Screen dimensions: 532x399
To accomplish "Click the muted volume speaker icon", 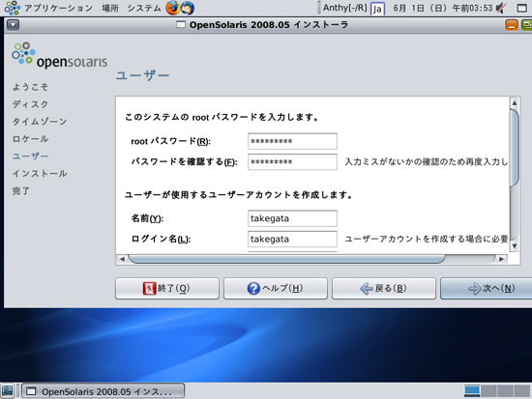I will pos(501,8).
